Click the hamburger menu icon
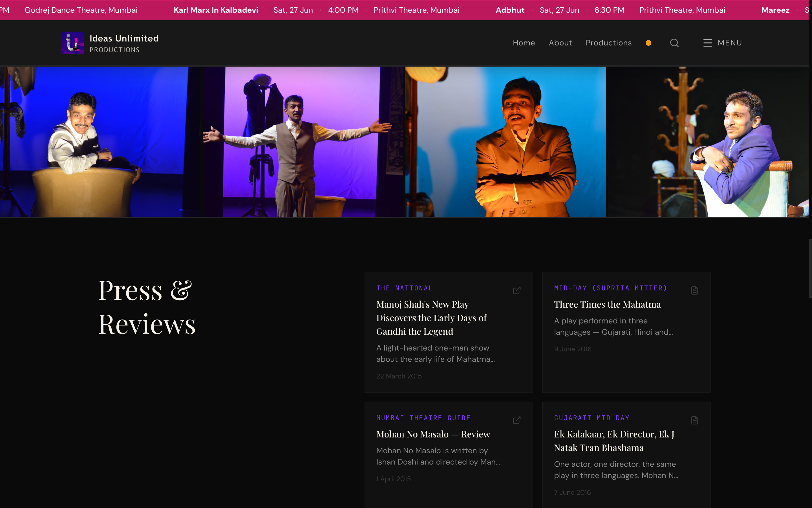Viewport: 812px width, 508px height. click(707, 43)
